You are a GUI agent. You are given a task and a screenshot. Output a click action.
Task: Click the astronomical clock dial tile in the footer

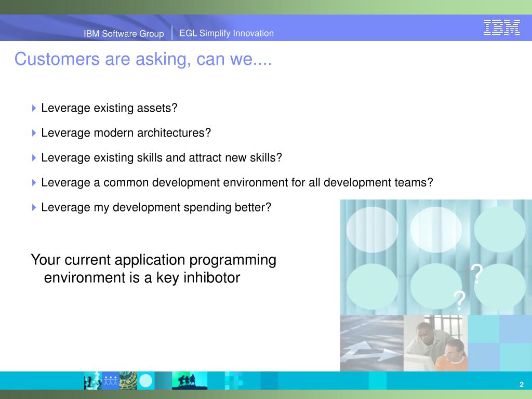tap(128, 380)
